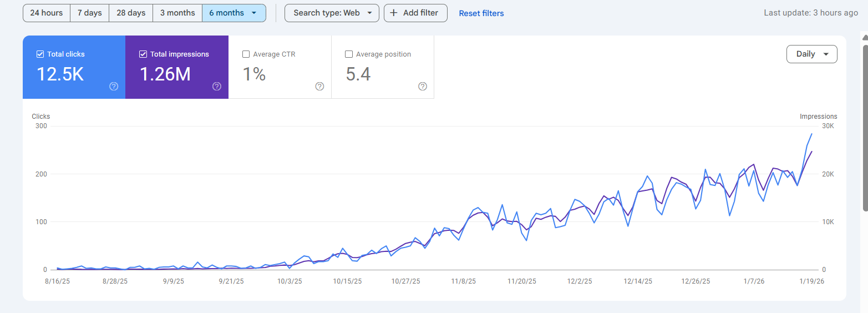Uncheck the Total clicks checkbox
The image size is (868, 313).
pos(40,54)
